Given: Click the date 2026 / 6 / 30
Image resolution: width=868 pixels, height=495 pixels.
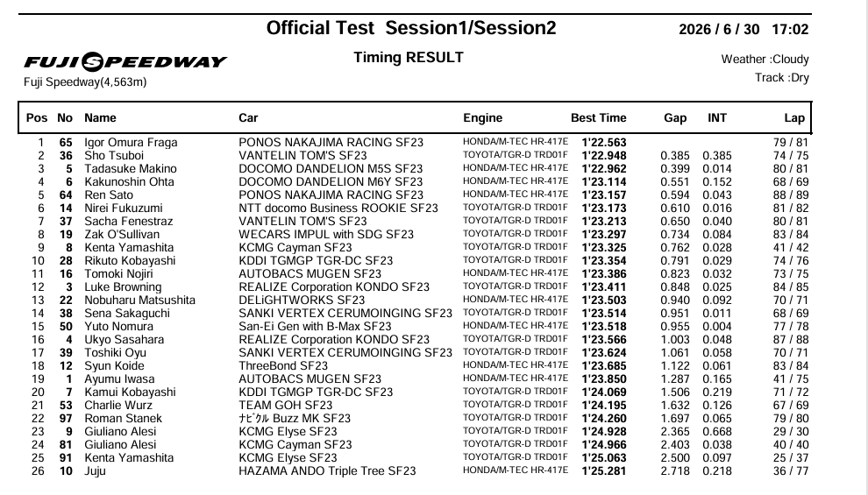Looking at the screenshot, I should (x=719, y=29).
